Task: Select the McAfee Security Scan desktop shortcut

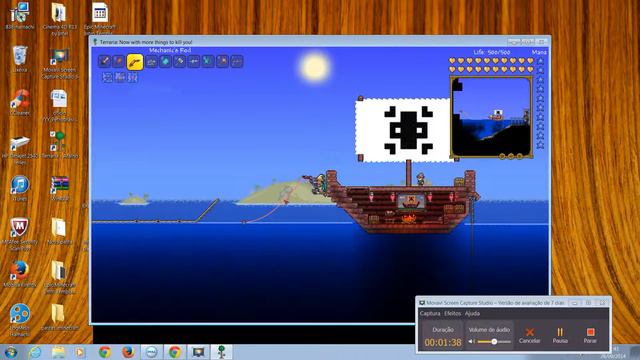Action: pos(20,234)
